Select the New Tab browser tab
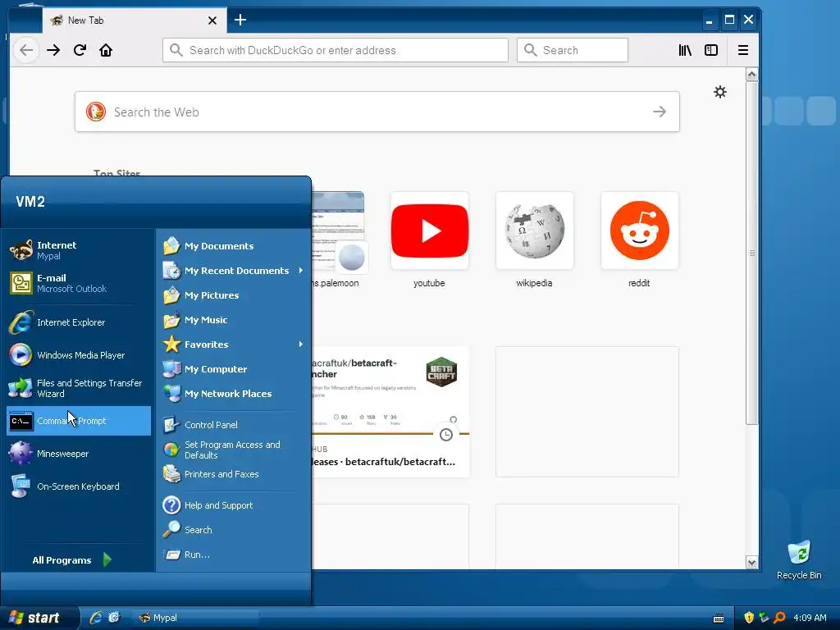 [x=134, y=21]
